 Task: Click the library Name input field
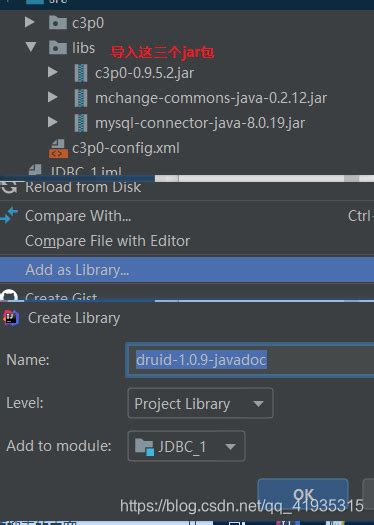[x=250, y=360]
